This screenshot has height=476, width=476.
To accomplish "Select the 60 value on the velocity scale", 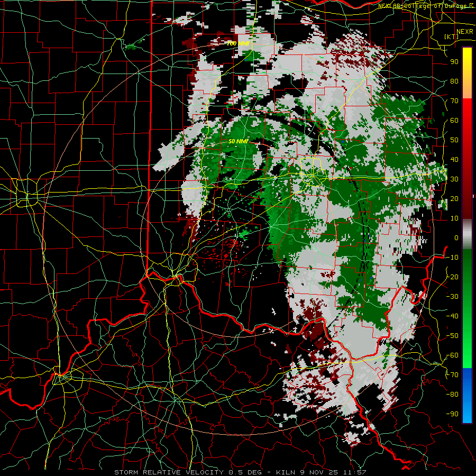I will click(x=454, y=120).
